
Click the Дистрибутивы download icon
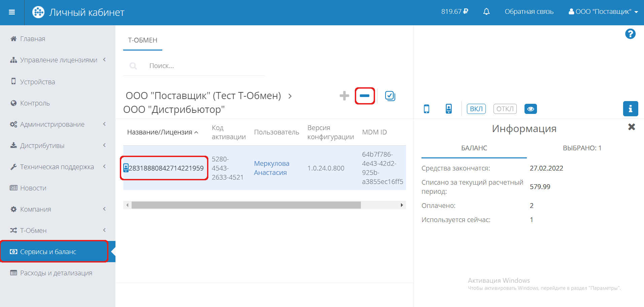13,145
